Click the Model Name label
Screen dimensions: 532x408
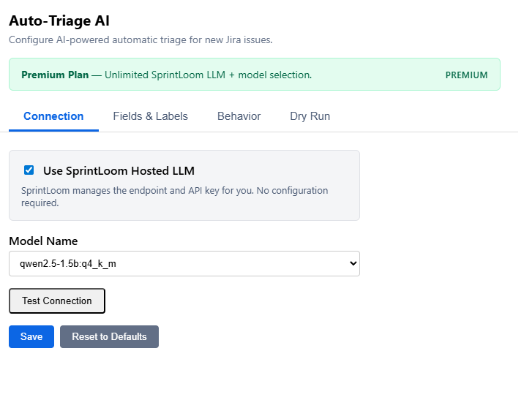point(43,241)
